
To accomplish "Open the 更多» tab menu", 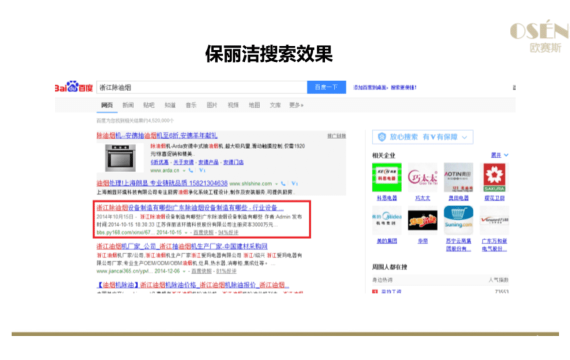I will tap(296, 105).
